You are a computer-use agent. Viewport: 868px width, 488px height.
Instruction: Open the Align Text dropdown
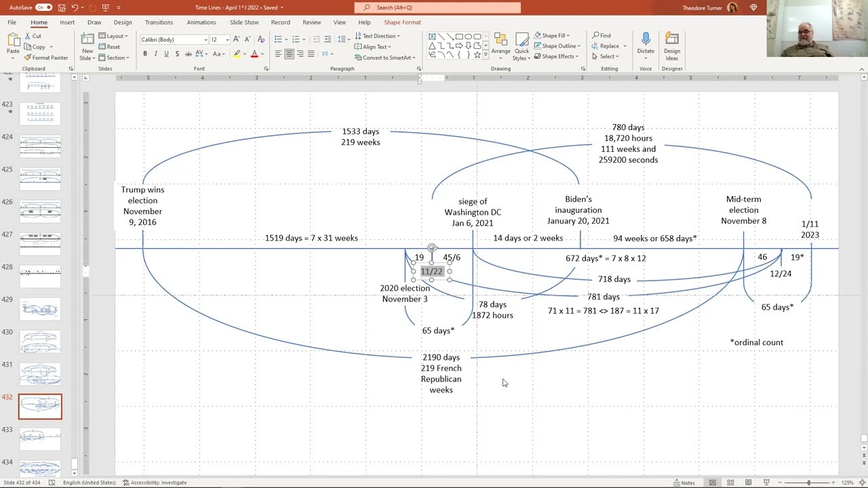point(372,47)
